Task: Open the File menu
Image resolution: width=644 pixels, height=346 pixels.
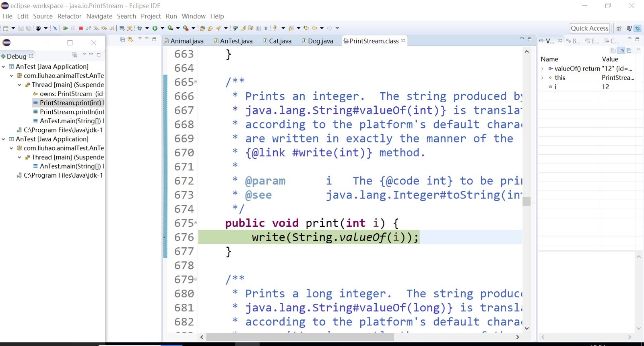Action: [7, 16]
